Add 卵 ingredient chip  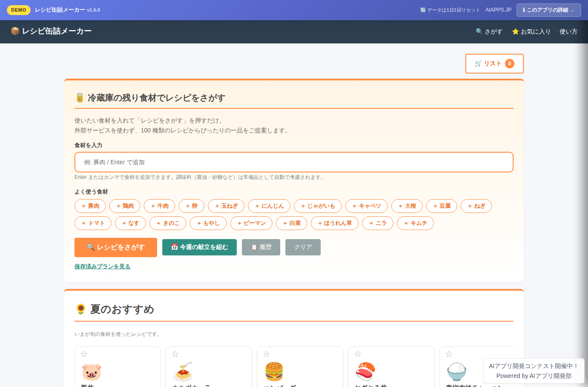[192, 206]
